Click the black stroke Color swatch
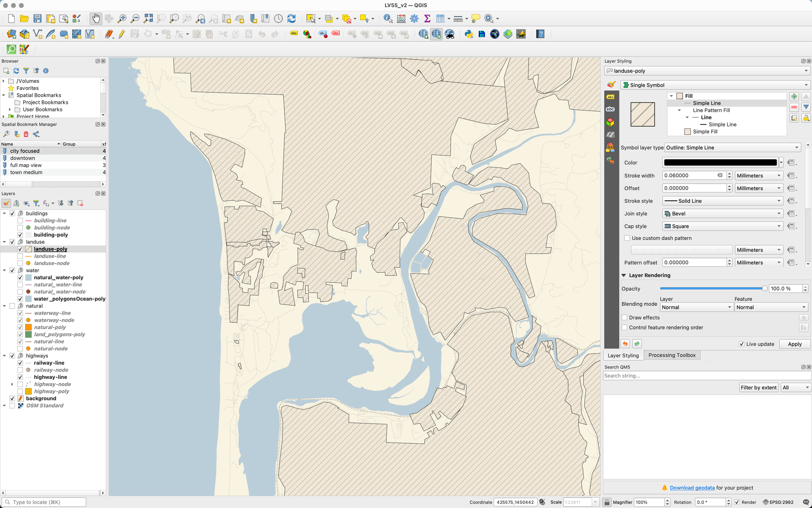Viewport: 812px width, 508px height. coord(720,163)
